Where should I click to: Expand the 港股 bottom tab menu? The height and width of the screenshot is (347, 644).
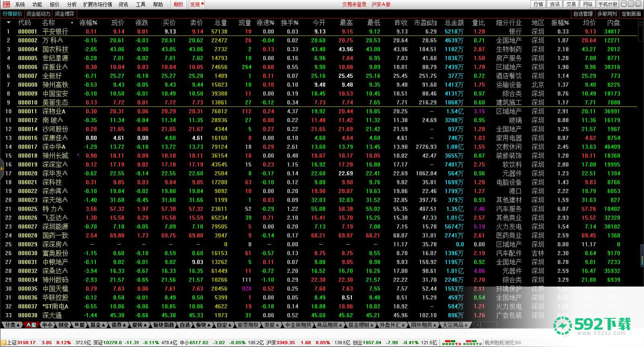point(272,325)
